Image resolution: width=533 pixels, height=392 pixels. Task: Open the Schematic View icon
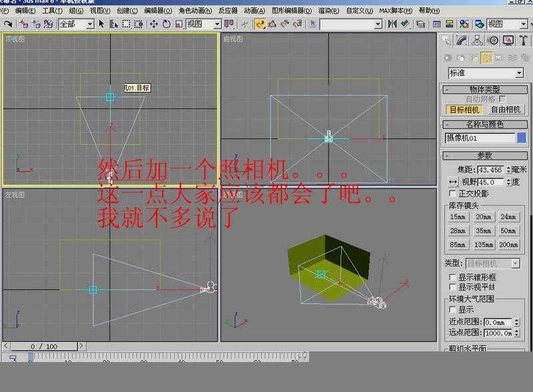pyautogui.click(x=449, y=24)
